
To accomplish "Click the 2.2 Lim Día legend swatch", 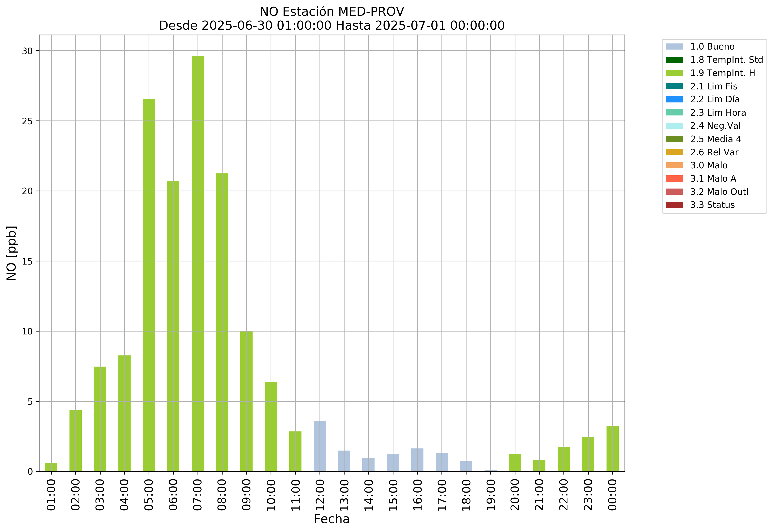I will pyautogui.click(x=674, y=99).
